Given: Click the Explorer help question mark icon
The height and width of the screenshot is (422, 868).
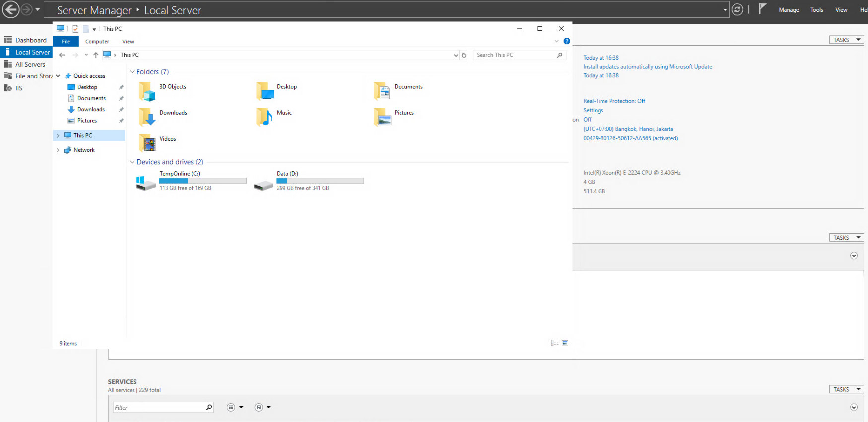Looking at the screenshot, I should coord(567,41).
